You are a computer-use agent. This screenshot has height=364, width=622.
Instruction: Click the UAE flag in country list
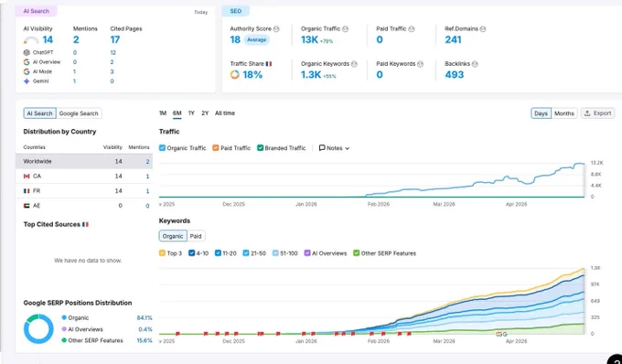tap(27, 206)
